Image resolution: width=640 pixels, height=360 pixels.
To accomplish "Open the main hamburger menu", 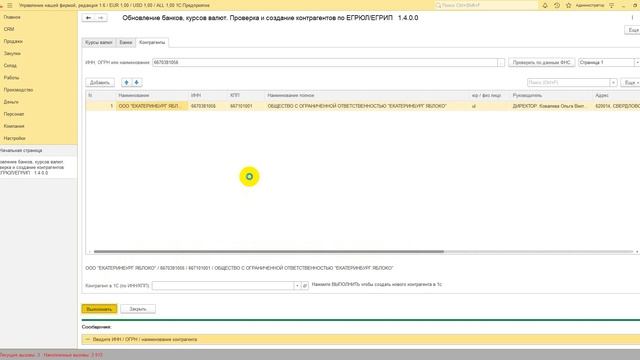I will tap(10, 5).
